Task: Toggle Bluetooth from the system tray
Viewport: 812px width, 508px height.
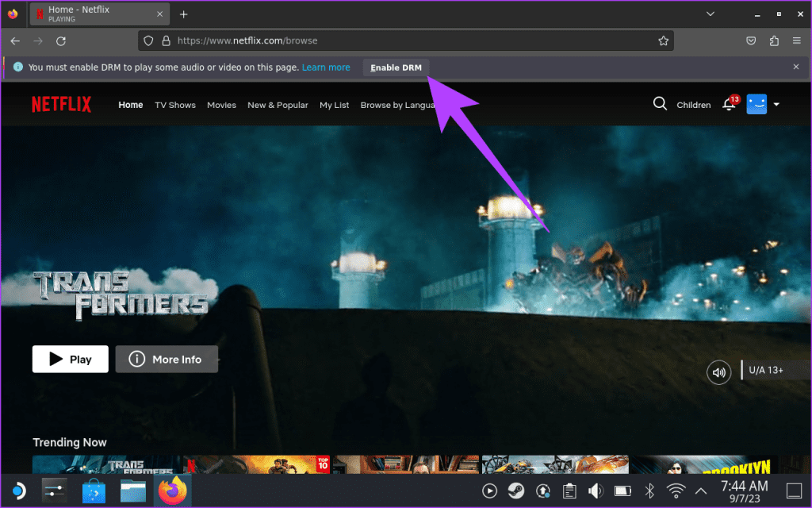Action: point(649,491)
